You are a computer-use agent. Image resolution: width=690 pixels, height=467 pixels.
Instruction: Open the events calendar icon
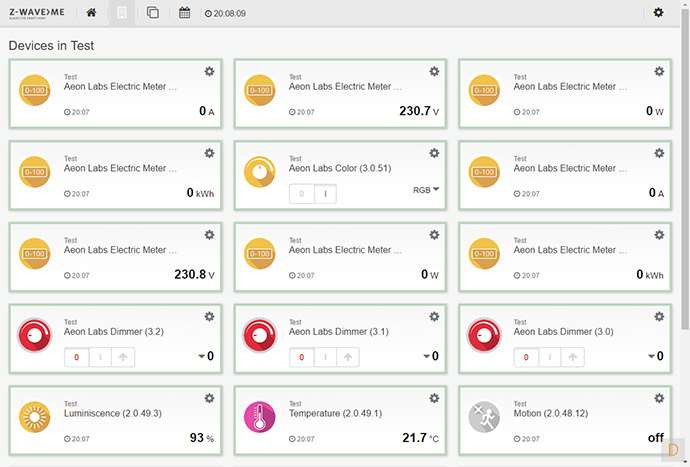[x=184, y=13]
